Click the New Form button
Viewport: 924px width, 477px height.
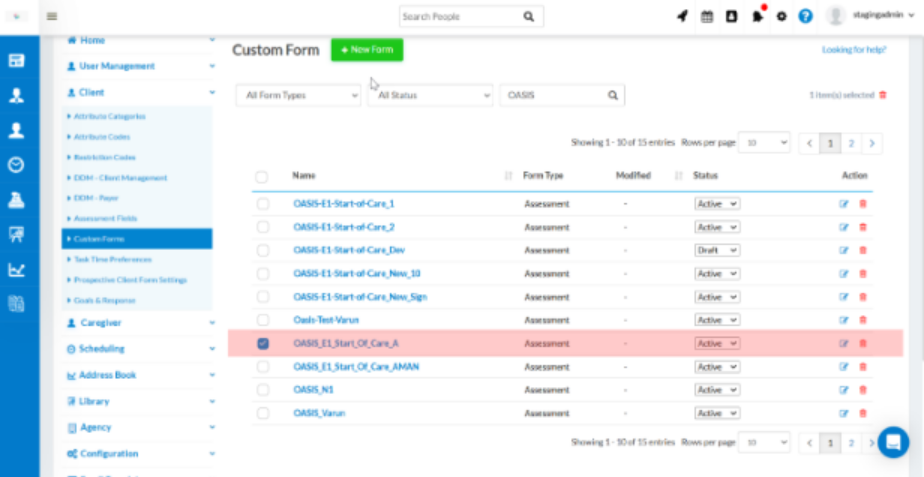(367, 50)
